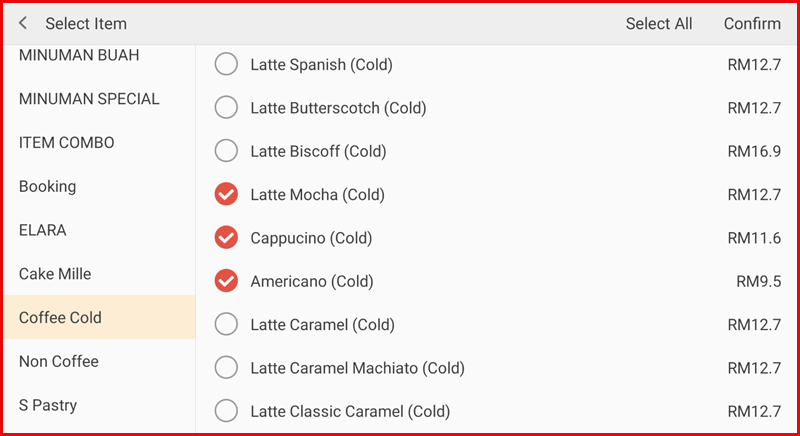Select Latte Caramel (Cold) radio circle
Viewport: 800px width, 436px height.
click(227, 324)
